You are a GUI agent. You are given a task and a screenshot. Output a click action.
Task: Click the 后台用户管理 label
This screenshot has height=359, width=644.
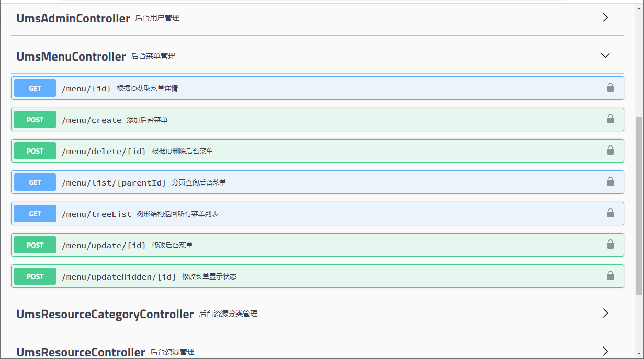[x=157, y=18]
